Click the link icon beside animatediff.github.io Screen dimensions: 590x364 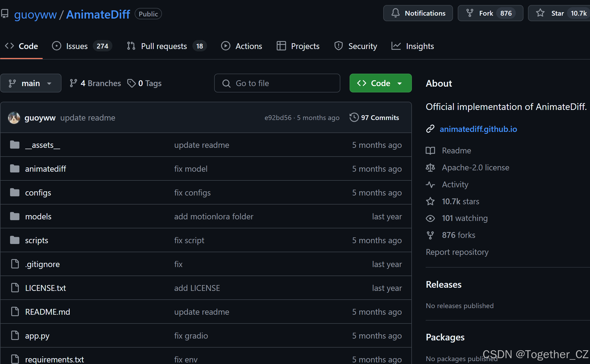(x=430, y=129)
